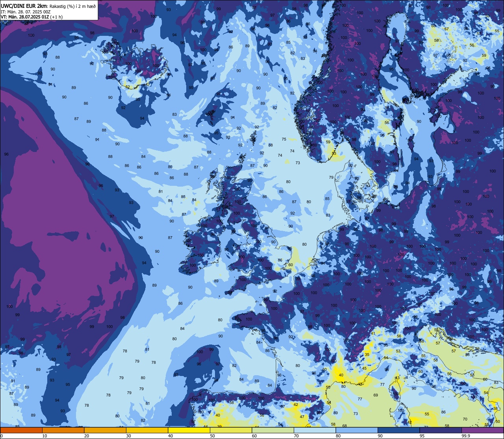Click the legend tick label "90"

(380, 436)
